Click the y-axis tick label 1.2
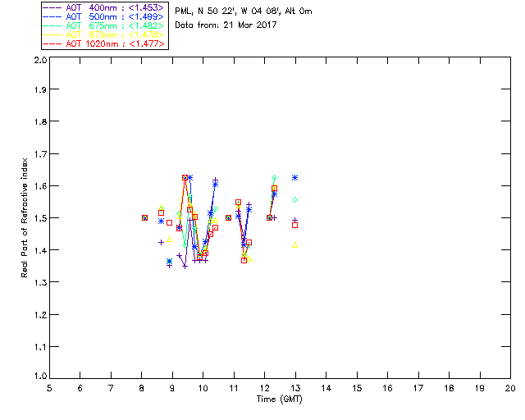The height and width of the screenshot is (420, 525). 40,315
